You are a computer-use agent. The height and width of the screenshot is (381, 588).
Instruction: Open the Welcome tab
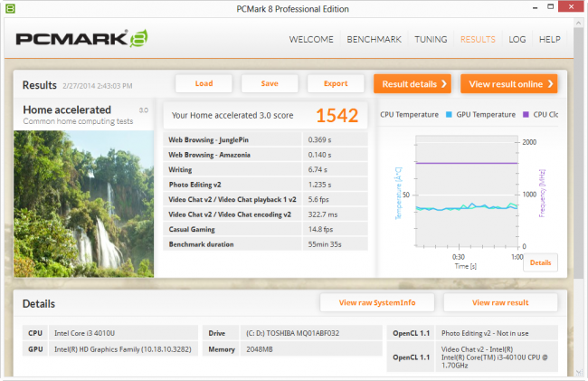[311, 40]
